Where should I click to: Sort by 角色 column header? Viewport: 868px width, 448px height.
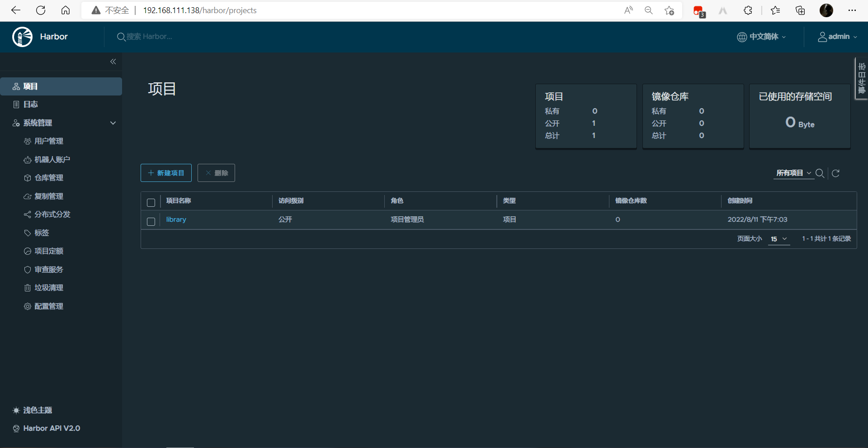coord(397,200)
